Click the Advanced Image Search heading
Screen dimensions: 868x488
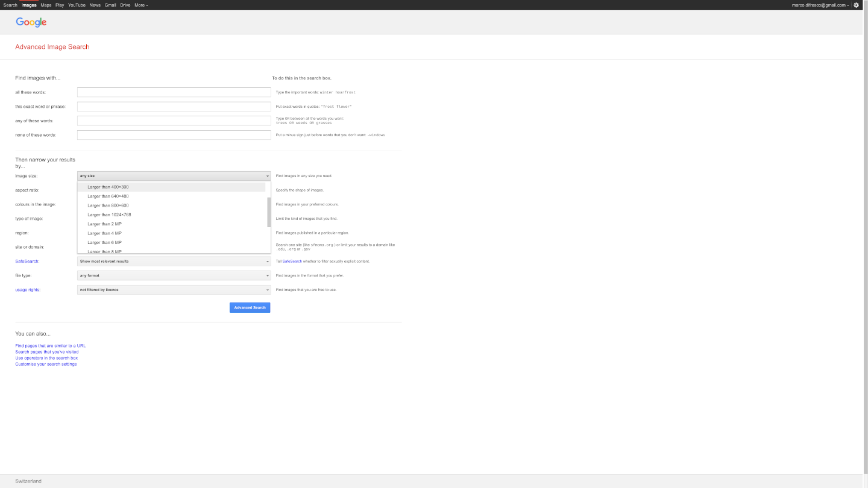click(x=52, y=46)
